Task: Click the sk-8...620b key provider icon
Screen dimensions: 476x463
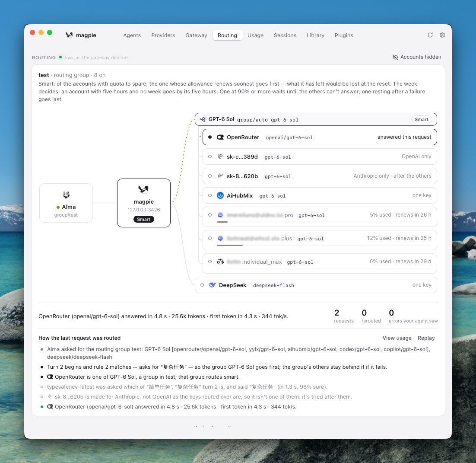Action: pos(220,176)
